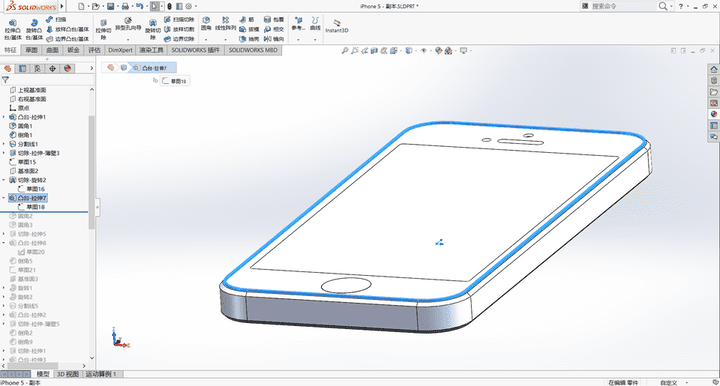The height and width of the screenshot is (386, 720).
Task: Open ConfigurationManager tab icon
Action: (37, 68)
